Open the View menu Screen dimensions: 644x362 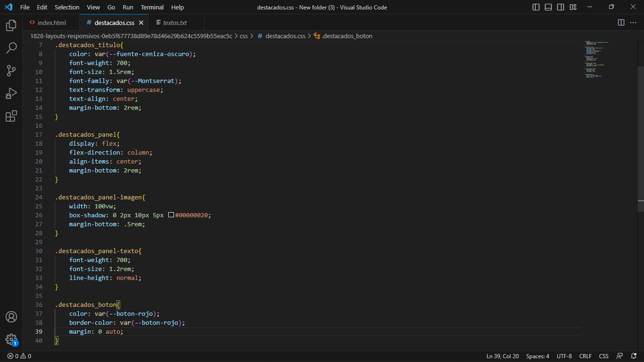click(93, 7)
